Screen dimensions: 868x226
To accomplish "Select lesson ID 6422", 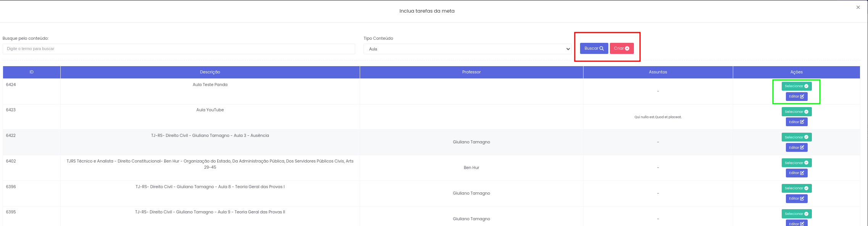I will pos(796,137).
